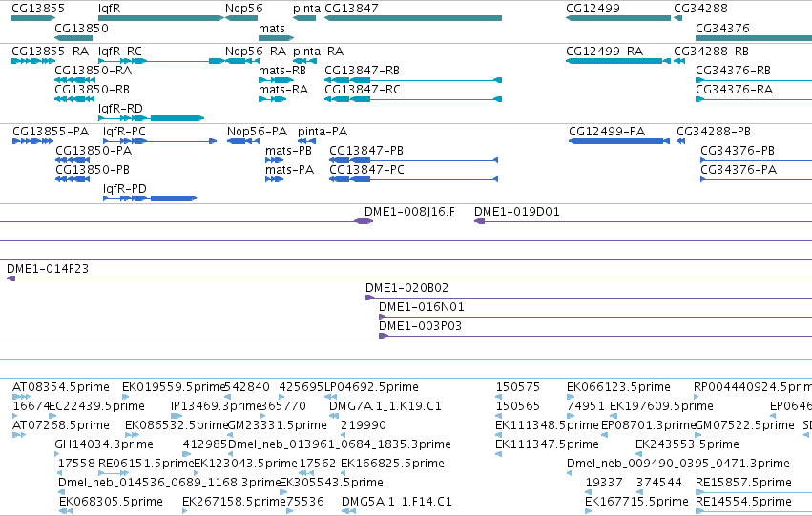The image size is (812, 516).
Task: Select the Nop56-RA transcript
Action: click(241, 61)
